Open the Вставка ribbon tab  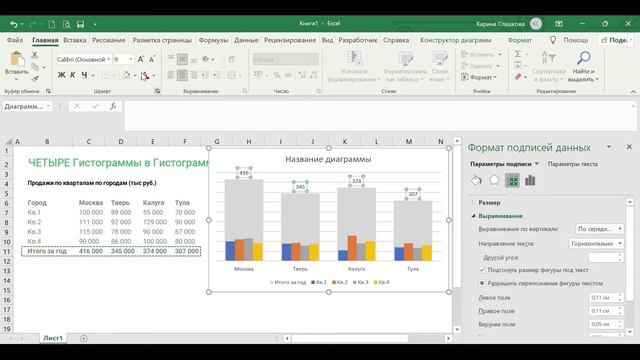point(75,40)
